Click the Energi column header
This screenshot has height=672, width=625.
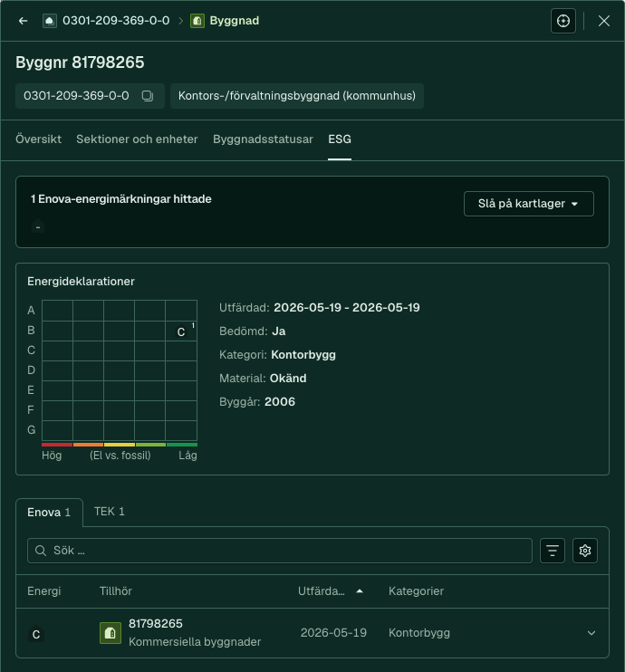coord(44,591)
